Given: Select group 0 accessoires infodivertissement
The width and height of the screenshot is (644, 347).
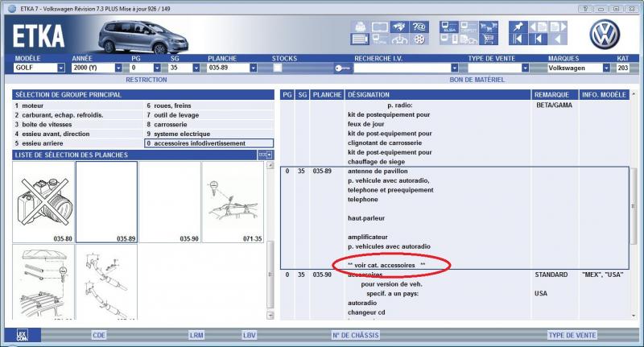Looking at the screenshot, I should (209, 143).
